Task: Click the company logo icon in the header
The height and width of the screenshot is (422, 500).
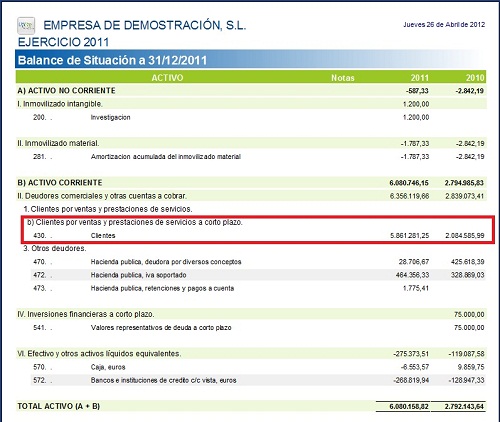Action: [x=26, y=26]
